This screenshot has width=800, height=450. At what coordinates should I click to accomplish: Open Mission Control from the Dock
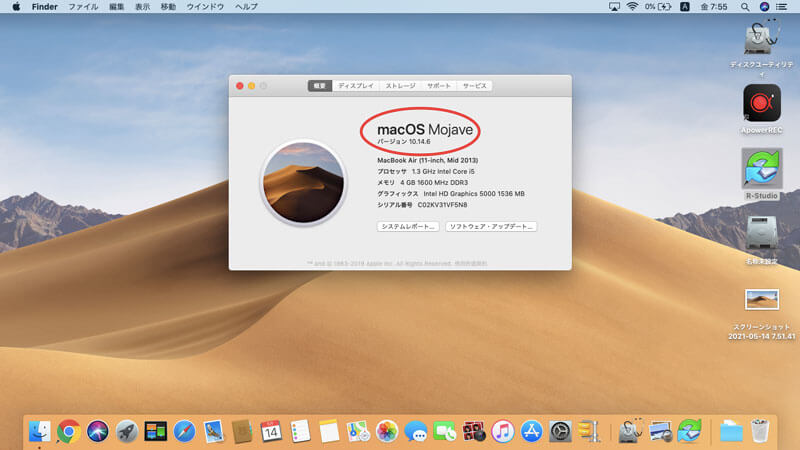click(x=156, y=432)
